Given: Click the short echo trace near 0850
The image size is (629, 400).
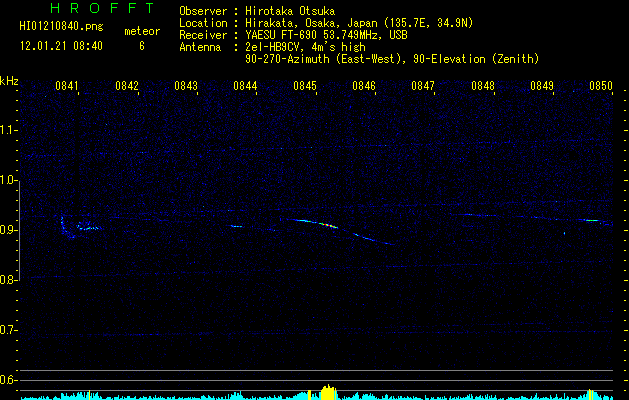Looking at the screenshot, I should click(x=592, y=220).
